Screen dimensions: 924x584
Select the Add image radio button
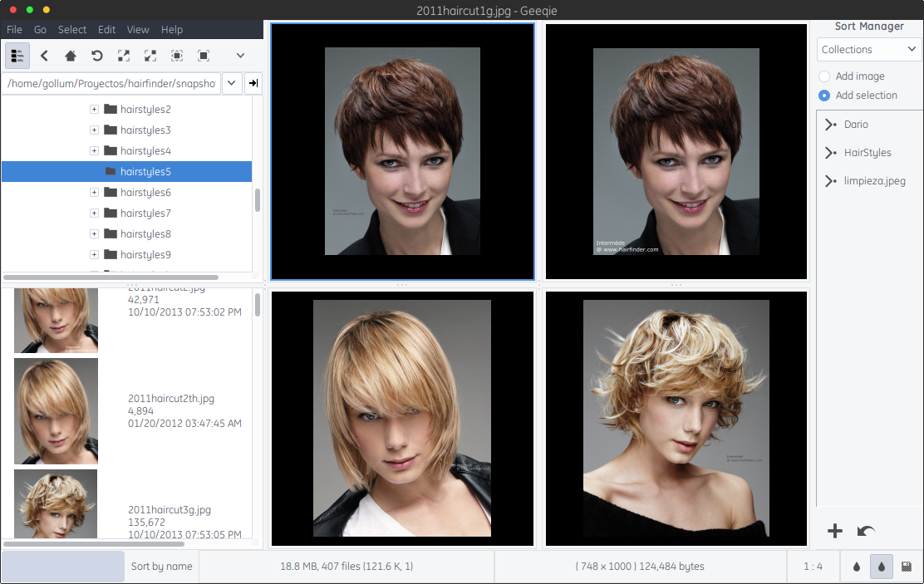[x=824, y=76]
